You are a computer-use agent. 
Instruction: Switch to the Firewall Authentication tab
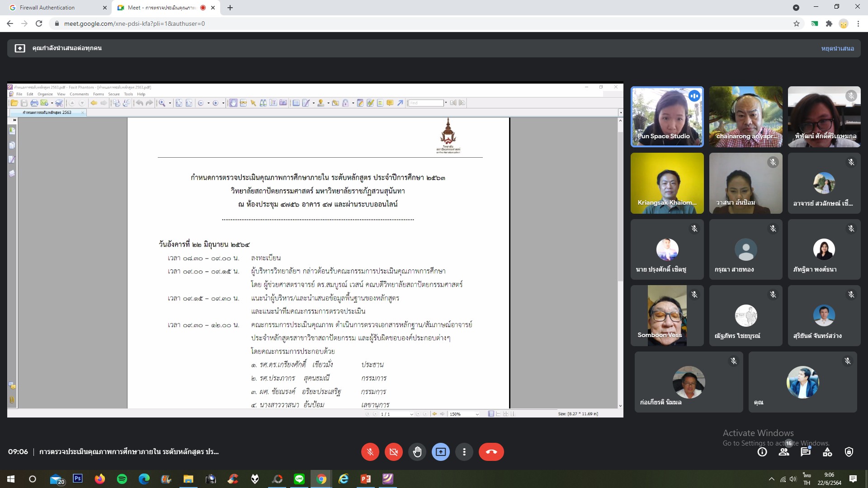click(47, 8)
